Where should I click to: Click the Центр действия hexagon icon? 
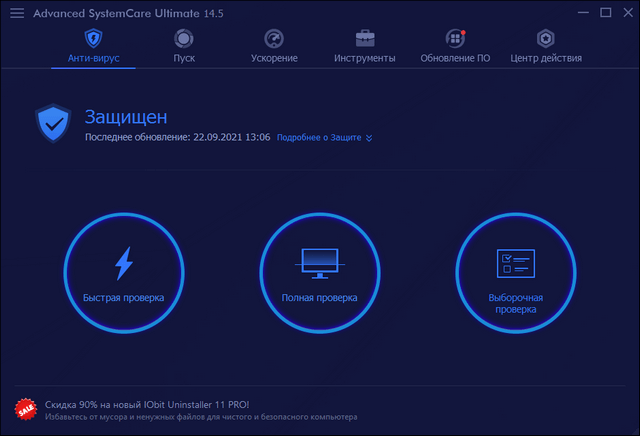tap(546, 39)
